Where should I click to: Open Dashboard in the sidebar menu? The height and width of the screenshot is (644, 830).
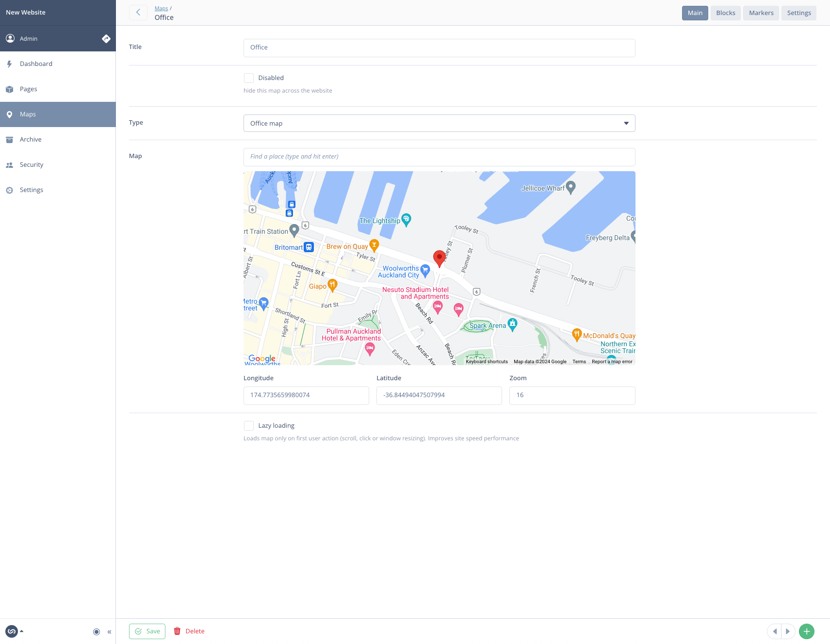pyautogui.click(x=58, y=64)
